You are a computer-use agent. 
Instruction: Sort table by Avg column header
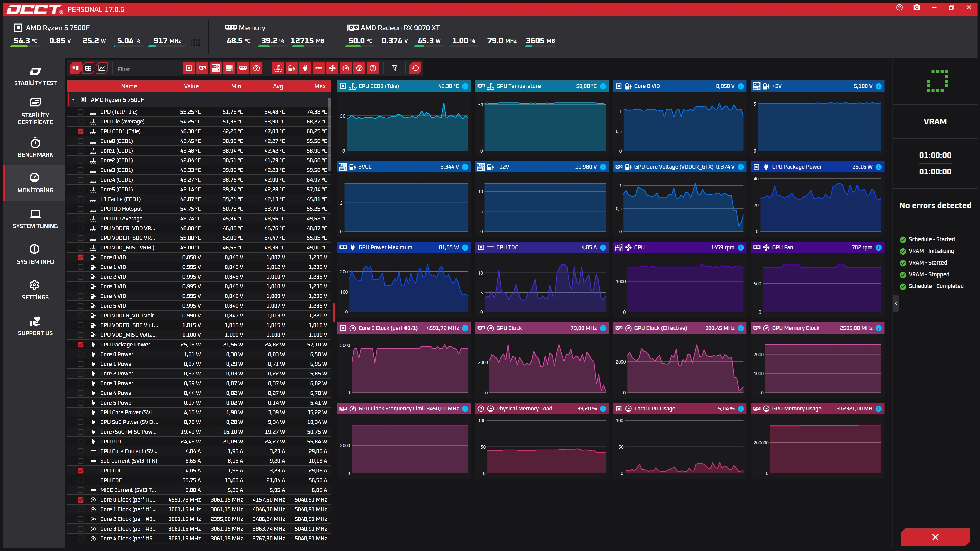click(278, 86)
